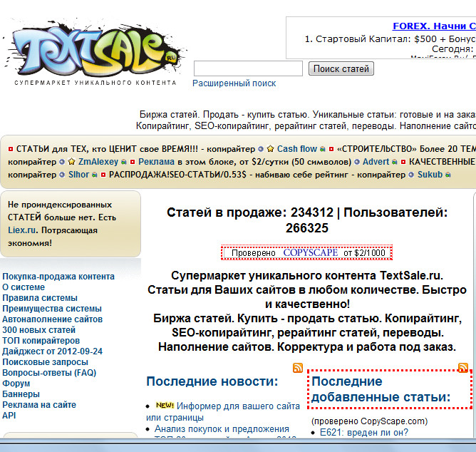This screenshot has height=452, width=476.
Task: Open Автонаполнение сайтов menu item
Action: click(52, 319)
